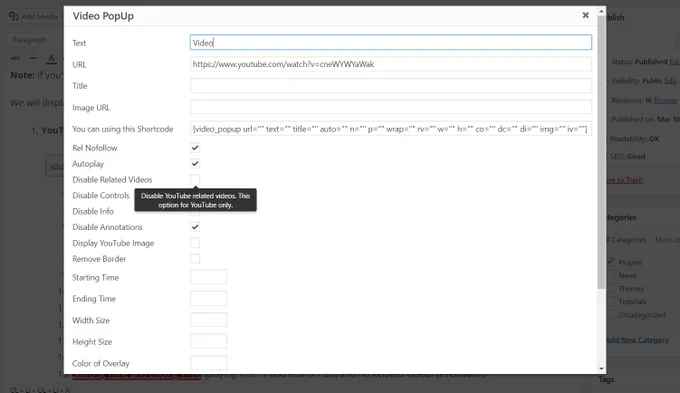Screen dimensions: 680x393
Task: Switch to the Most Used categories tab
Action: click(667, 240)
